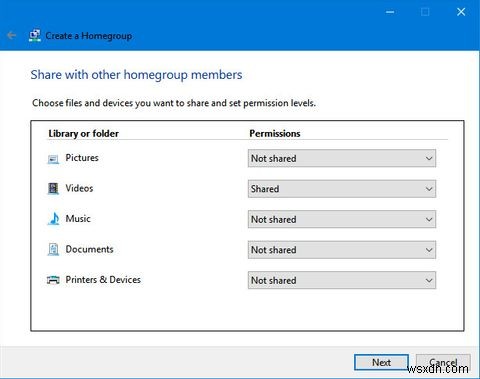Click the Library or folder column header
The width and height of the screenshot is (480, 379).
pos(84,133)
